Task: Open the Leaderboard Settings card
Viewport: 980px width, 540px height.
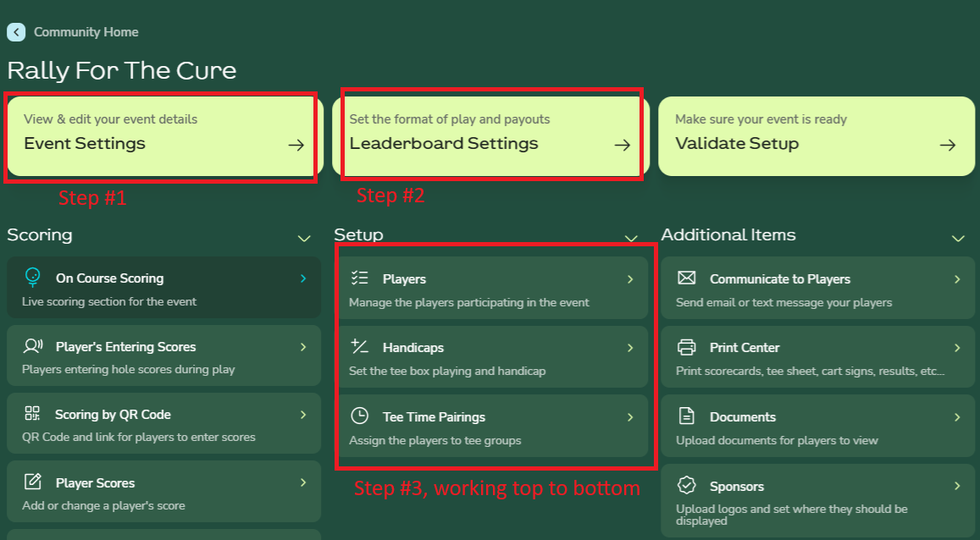Action: 490,136
